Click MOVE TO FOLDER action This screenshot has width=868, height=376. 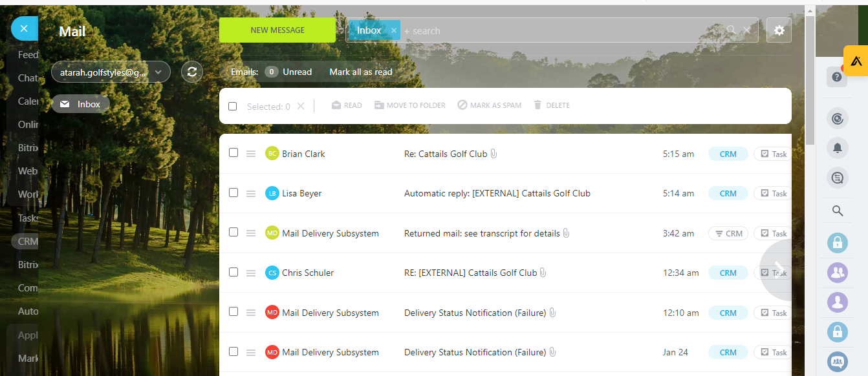point(409,105)
